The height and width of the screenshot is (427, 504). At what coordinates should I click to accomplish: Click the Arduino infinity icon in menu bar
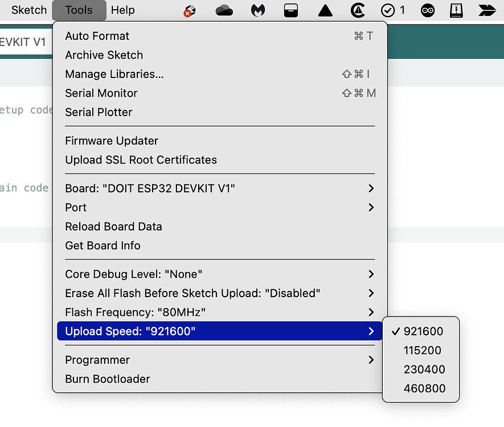[428, 10]
